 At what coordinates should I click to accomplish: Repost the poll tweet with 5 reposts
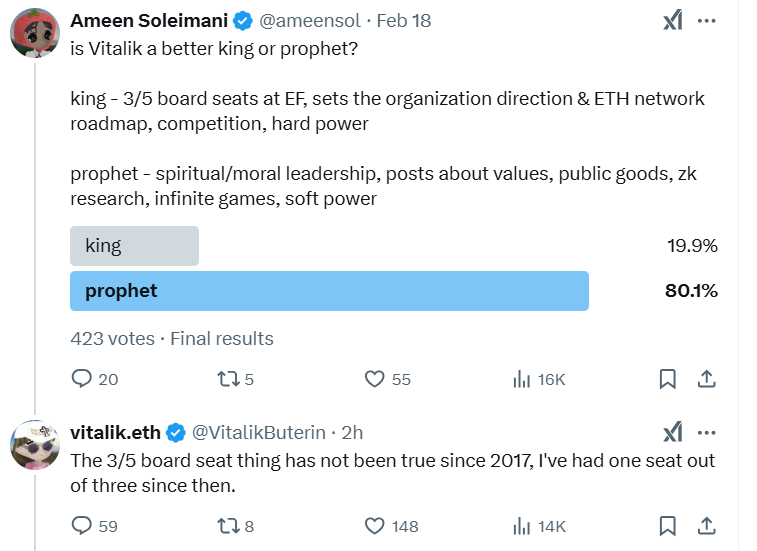point(228,379)
